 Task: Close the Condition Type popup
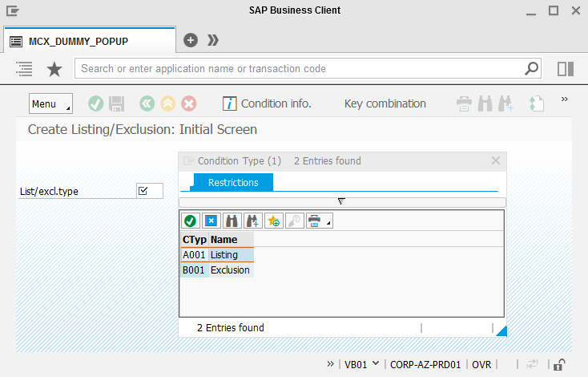(x=496, y=160)
